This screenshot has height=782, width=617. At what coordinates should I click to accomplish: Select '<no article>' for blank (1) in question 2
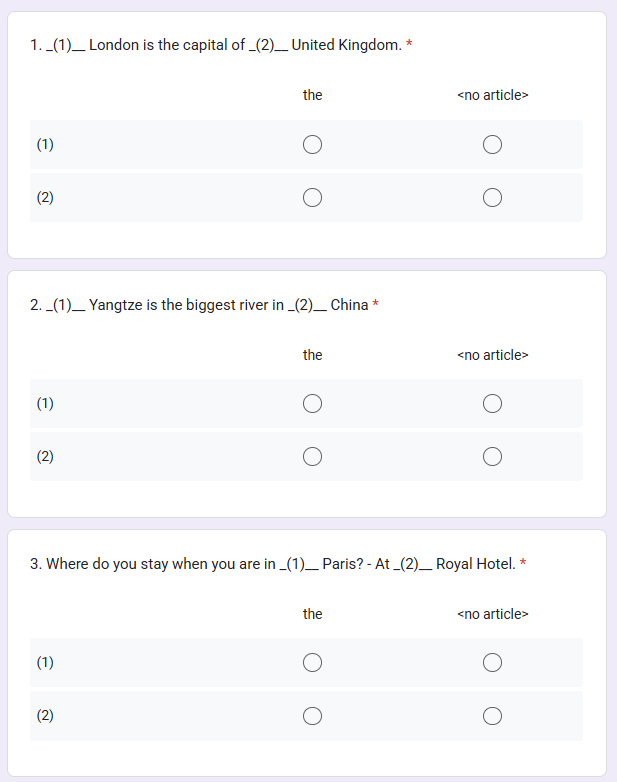tap(492, 404)
